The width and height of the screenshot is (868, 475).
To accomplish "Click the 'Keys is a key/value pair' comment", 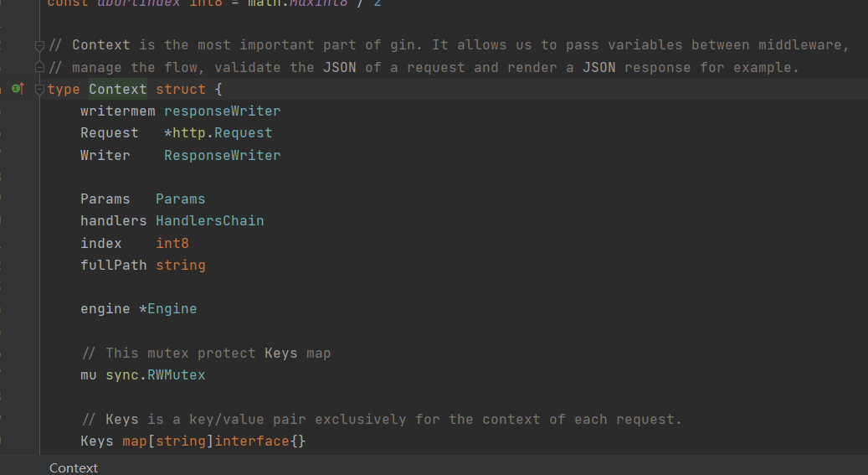I will 382,419.
